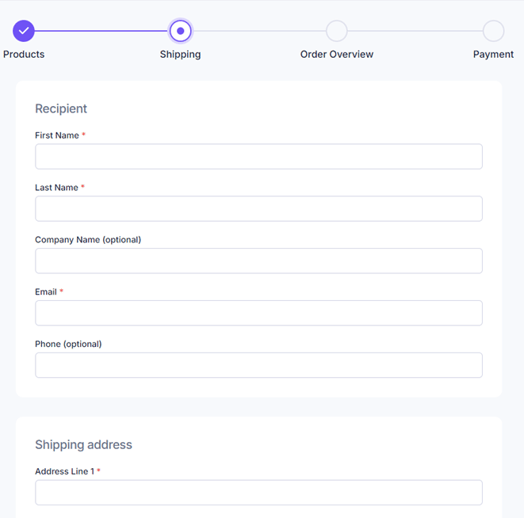Click the Address Line 1 field
The image size is (524, 518).
(x=259, y=493)
